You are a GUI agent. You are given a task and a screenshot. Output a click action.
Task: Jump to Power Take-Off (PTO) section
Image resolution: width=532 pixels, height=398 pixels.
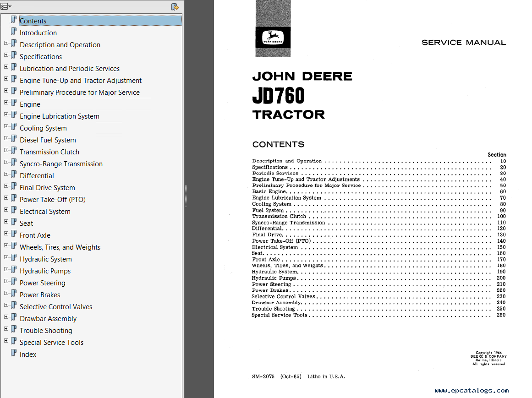53,199
